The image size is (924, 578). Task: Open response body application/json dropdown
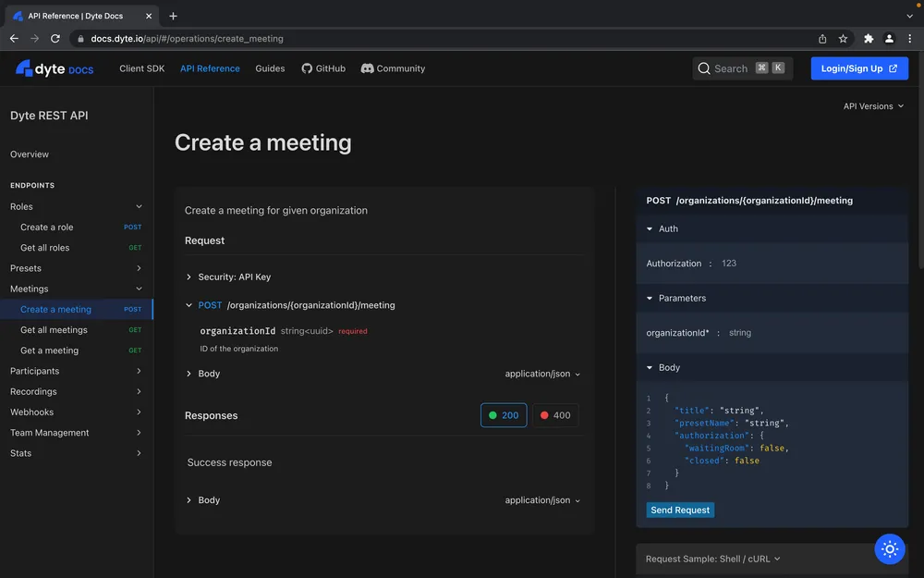[x=542, y=500]
